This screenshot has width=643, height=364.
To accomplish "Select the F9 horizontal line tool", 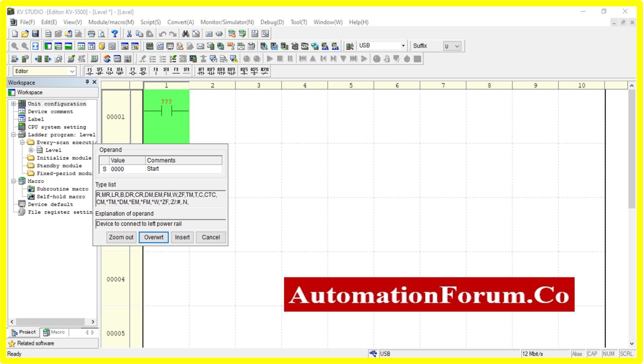I will pos(176,71).
